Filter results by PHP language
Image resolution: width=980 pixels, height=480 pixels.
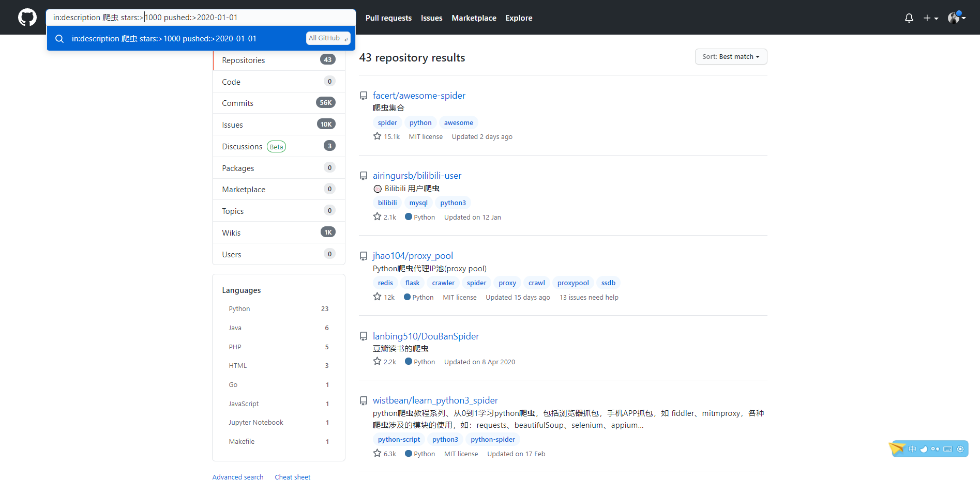click(279, 347)
